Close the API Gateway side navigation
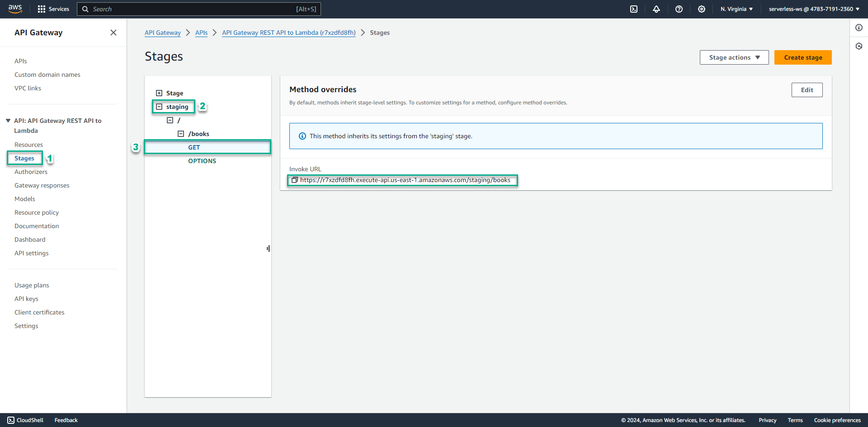This screenshot has height=427, width=868. (x=113, y=33)
